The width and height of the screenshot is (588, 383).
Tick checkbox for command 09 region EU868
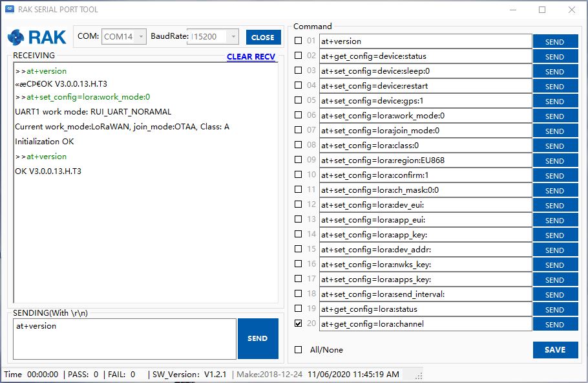298,160
